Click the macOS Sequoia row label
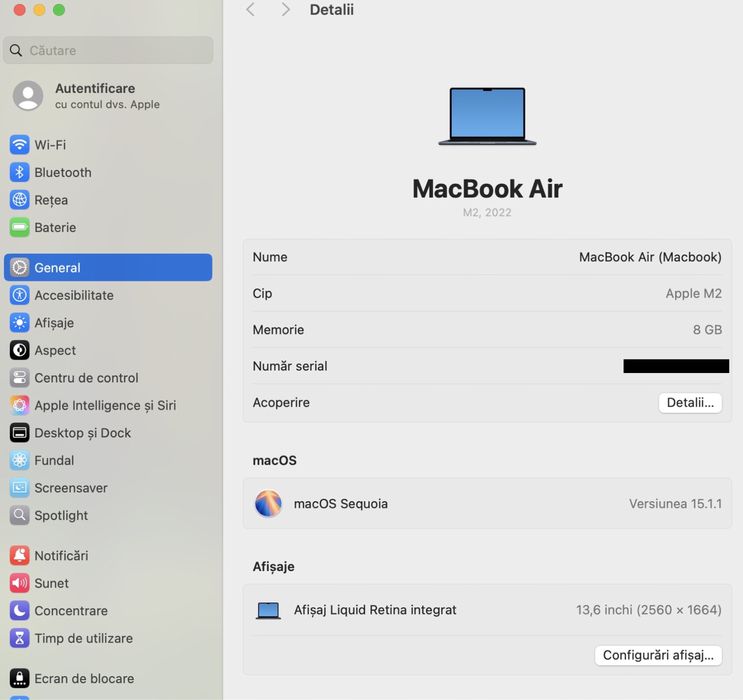743x700 pixels. pyautogui.click(x=341, y=503)
